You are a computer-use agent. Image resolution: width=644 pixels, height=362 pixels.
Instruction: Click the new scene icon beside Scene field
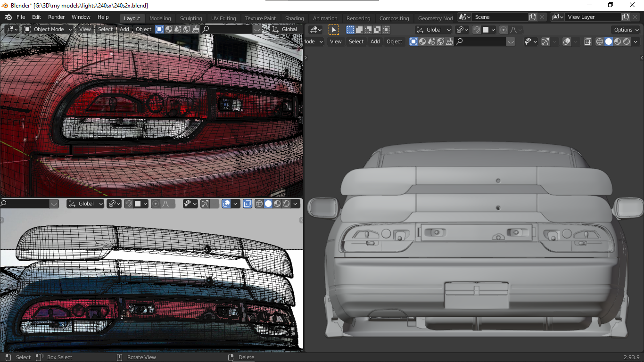(x=533, y=17)
